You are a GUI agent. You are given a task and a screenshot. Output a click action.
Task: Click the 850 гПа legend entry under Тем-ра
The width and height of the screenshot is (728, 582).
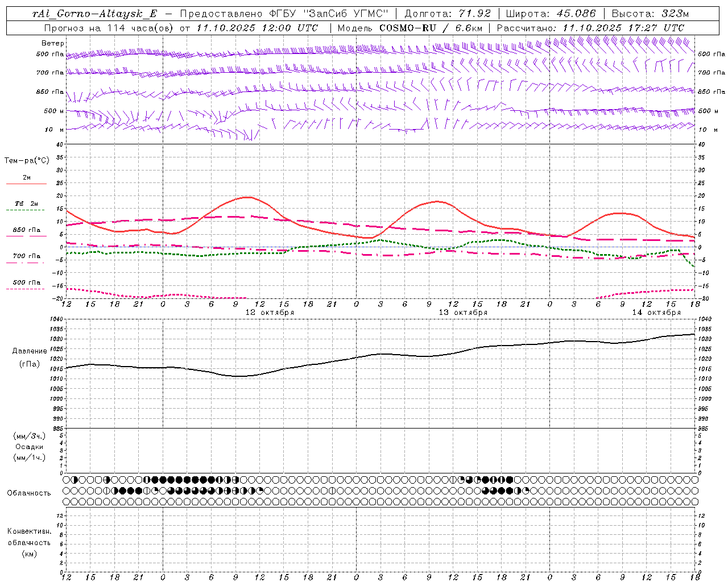27,230
